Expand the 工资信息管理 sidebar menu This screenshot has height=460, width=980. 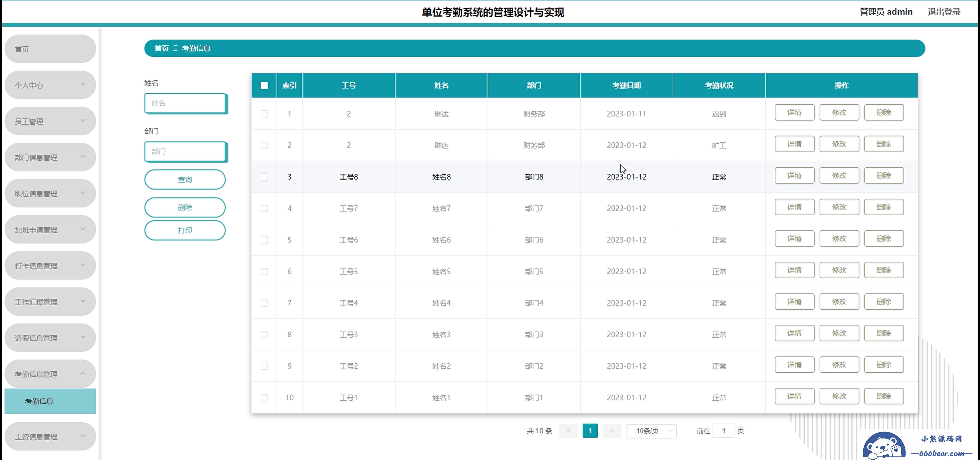(x=50, y=437)
